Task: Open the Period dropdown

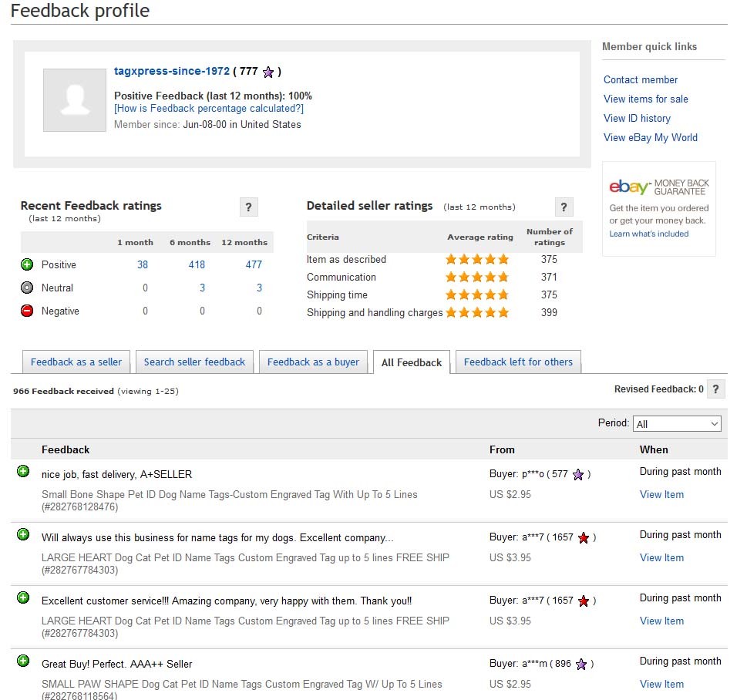Action: pos(676,423)
